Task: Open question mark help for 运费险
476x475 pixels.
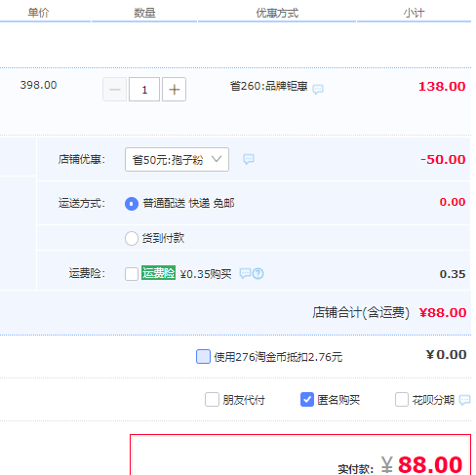Action: [x=258, y=274]
